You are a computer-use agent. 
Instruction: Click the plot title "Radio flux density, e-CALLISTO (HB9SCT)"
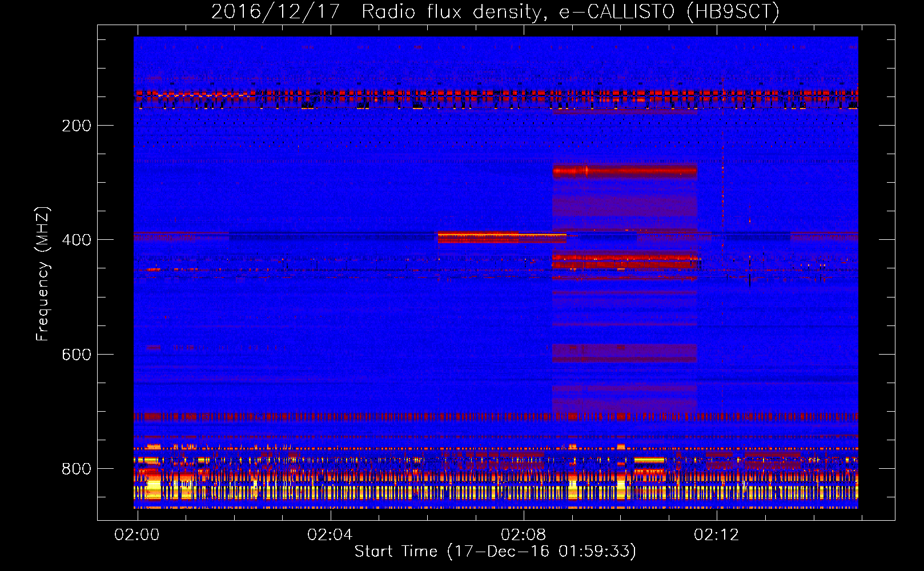click(x=571, y=11)
